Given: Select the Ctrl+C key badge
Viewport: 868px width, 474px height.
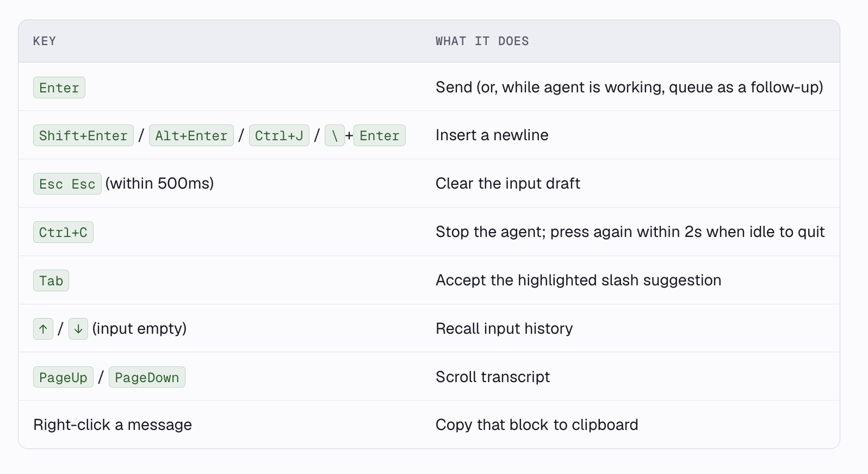Looking at the screenshot, I should tap(63, 232).
